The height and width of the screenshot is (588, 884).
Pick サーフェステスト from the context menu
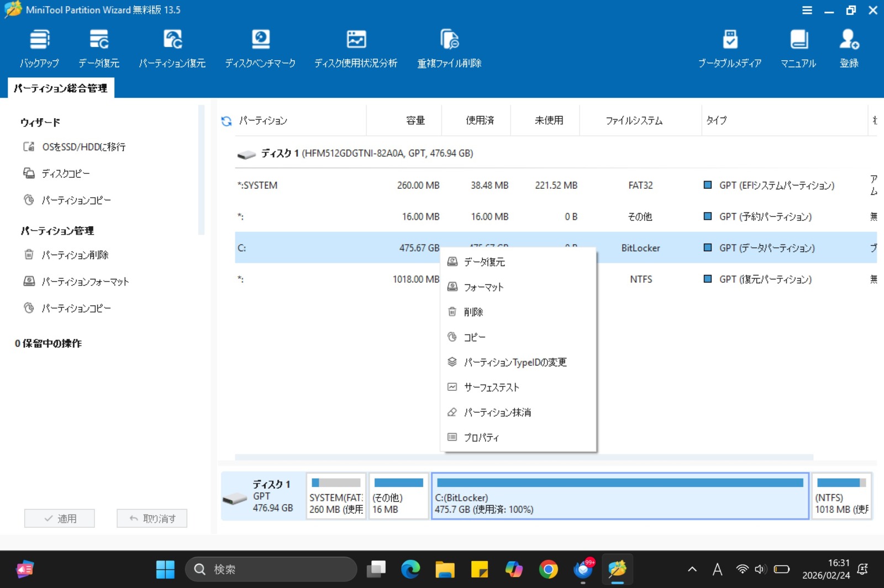pos(491,388)
